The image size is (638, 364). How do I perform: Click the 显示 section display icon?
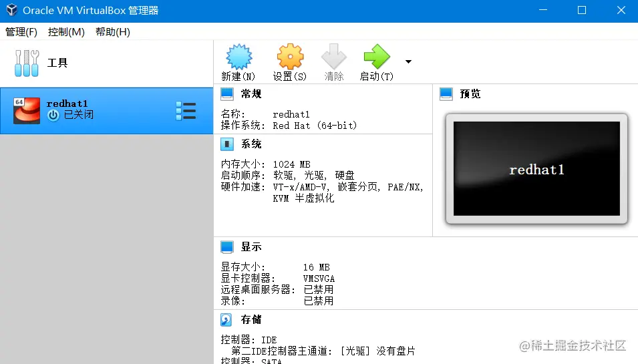point(227,247)
